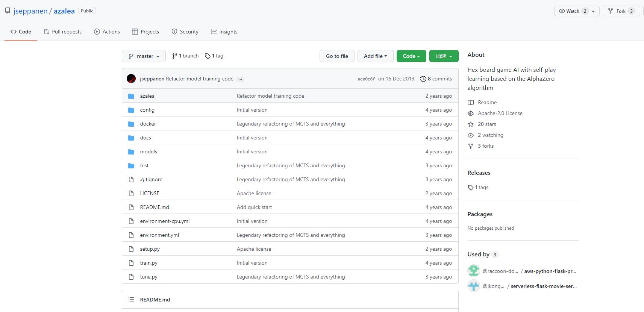The width and height of the screenshot is (644, 312).
Task: Open the Watch dropdown arrow
Action: pyautogui.click(x=593, y=11)
